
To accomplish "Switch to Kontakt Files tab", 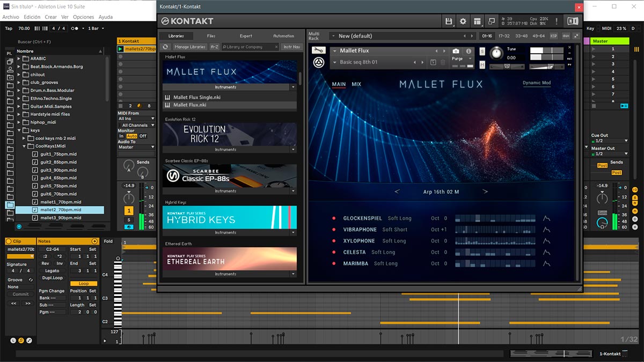I will coord(211,36).
